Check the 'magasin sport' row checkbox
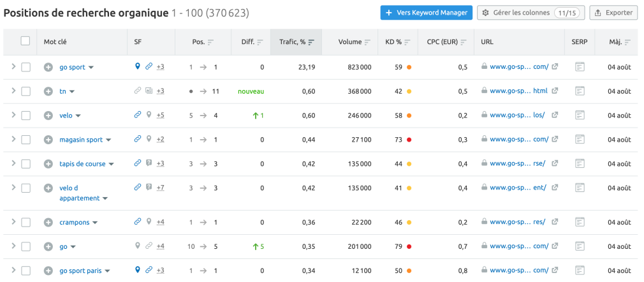The height and width of the screenshot is (282, 644). 26,140
